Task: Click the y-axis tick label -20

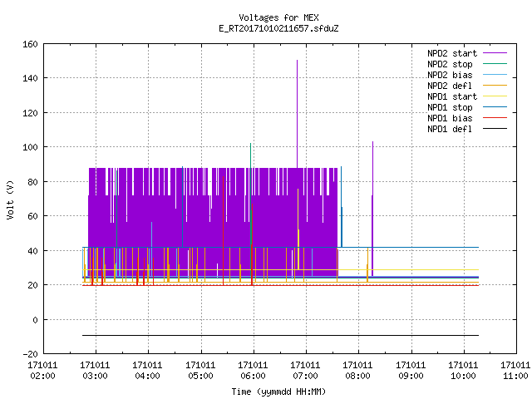Action: point(30,354)
